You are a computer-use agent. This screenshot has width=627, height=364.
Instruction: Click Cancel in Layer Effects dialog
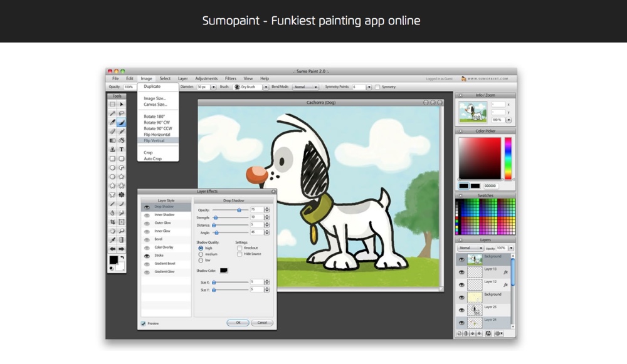pyautogui.click(x=262, y=323)
